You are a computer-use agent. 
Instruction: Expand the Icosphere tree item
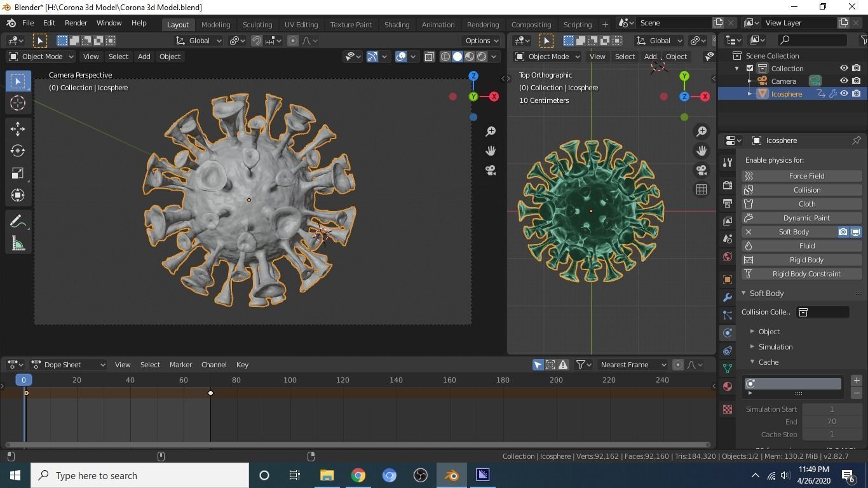pos(750,94)
